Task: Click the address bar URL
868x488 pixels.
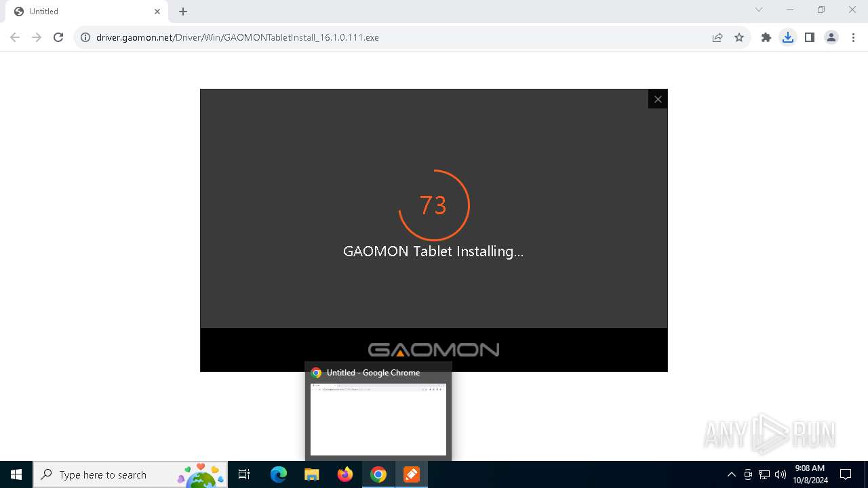Action: pos(237,37)
